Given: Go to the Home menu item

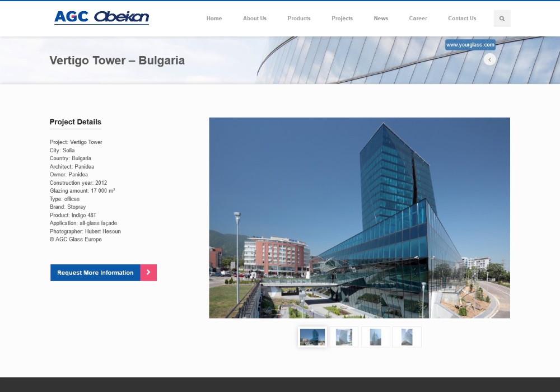Looking at the screenshot, I should tap(214, 18).
